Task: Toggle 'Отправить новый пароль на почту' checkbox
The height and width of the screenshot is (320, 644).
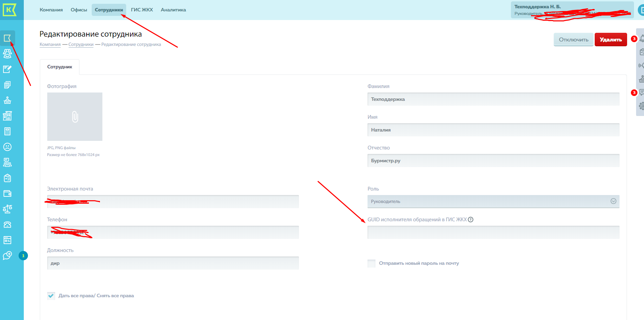Action: (371, 263)
